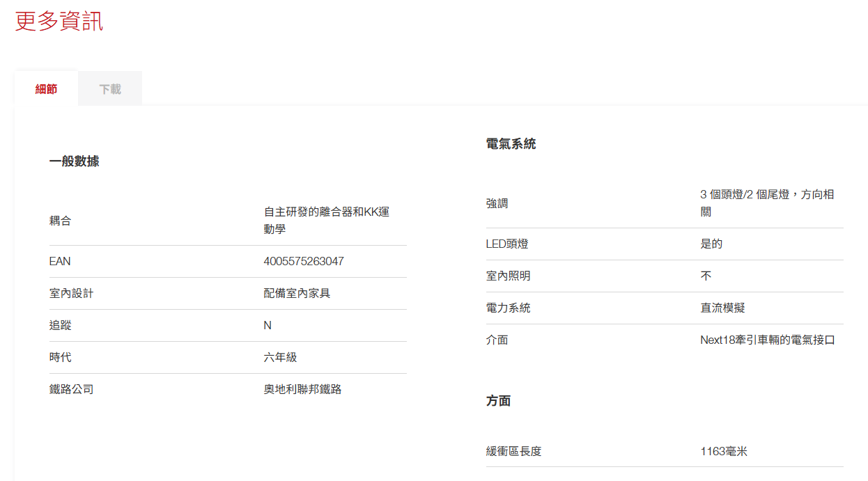Click the 強調 row label
This screenshot has width=868, height=481.
coord(496,203)
